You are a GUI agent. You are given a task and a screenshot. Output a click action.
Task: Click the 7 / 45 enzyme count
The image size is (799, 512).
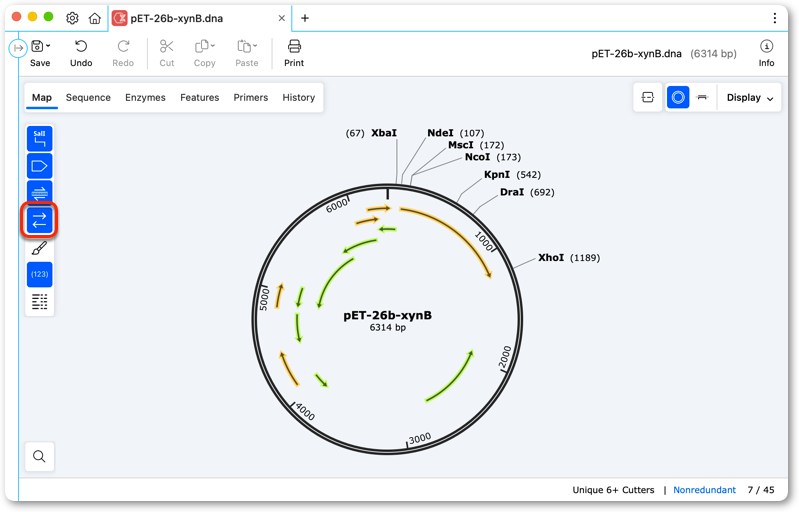pos(761,490)
